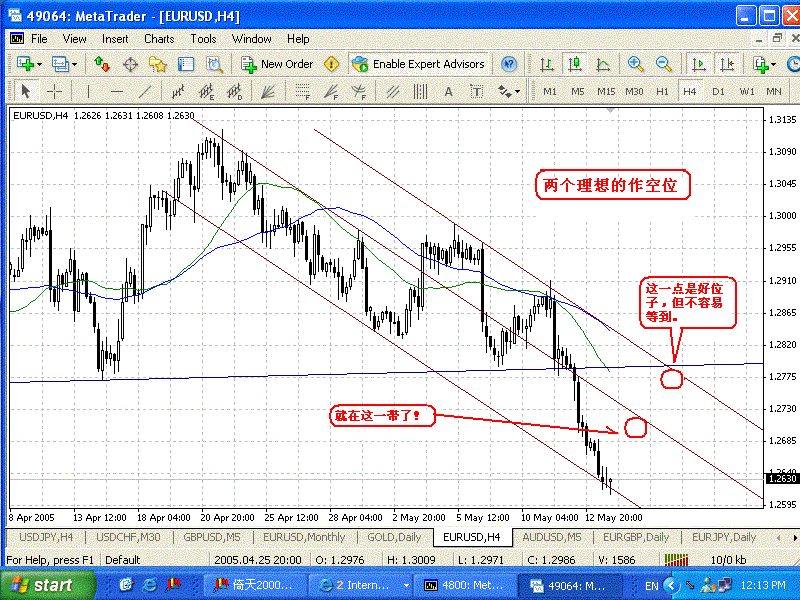Switch to line chart mode
This screenshot has height=600, width=800.
603,64
